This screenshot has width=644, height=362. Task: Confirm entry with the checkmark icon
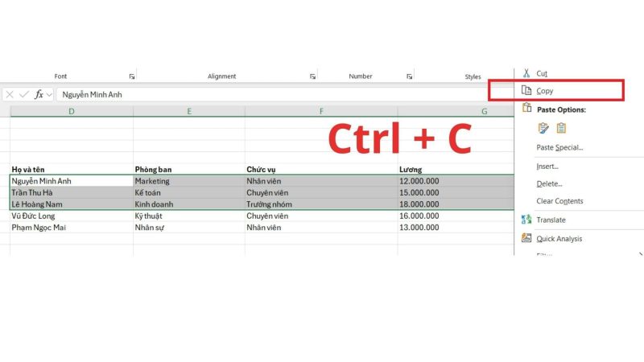click(x=24, y=95)
